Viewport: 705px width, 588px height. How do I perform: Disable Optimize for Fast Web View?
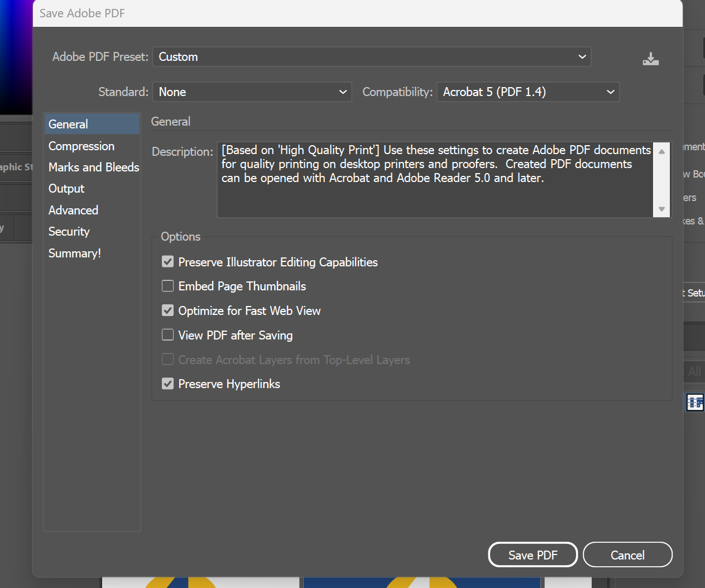[167, 310]
